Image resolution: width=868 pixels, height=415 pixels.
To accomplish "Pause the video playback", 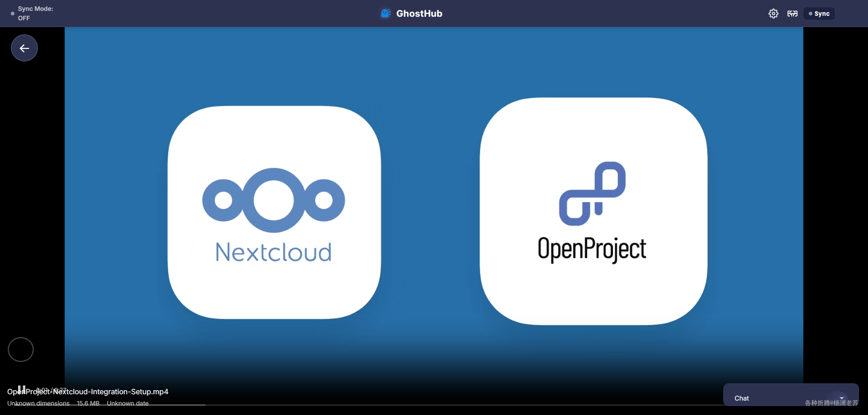I will coord(22,389).
